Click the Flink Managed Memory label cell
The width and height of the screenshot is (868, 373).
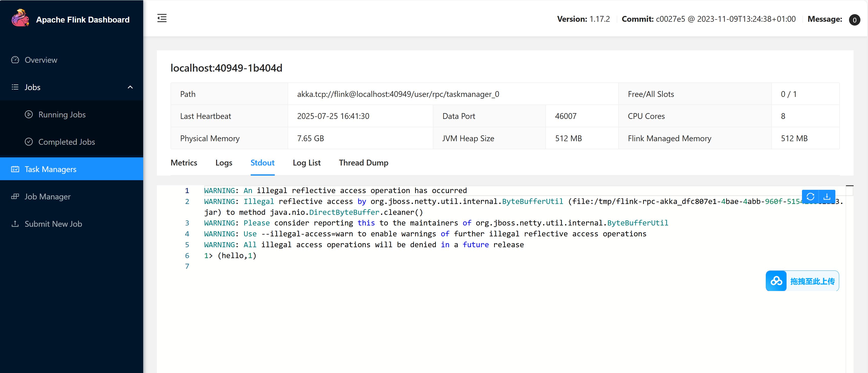695,138
